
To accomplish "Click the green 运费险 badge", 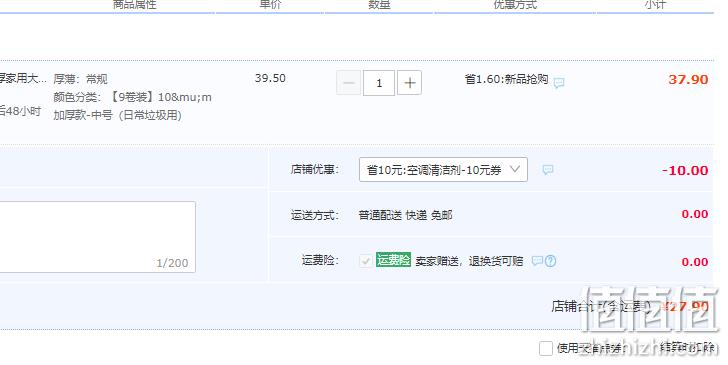I will [393, 260].
